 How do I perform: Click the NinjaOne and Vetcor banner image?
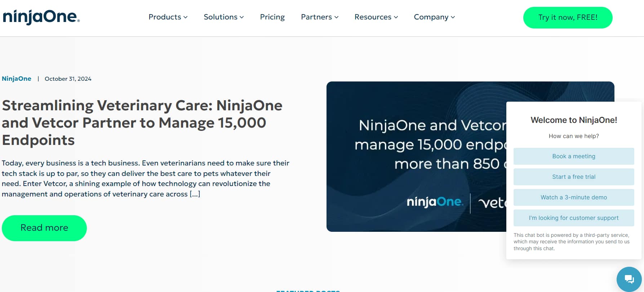414,156
